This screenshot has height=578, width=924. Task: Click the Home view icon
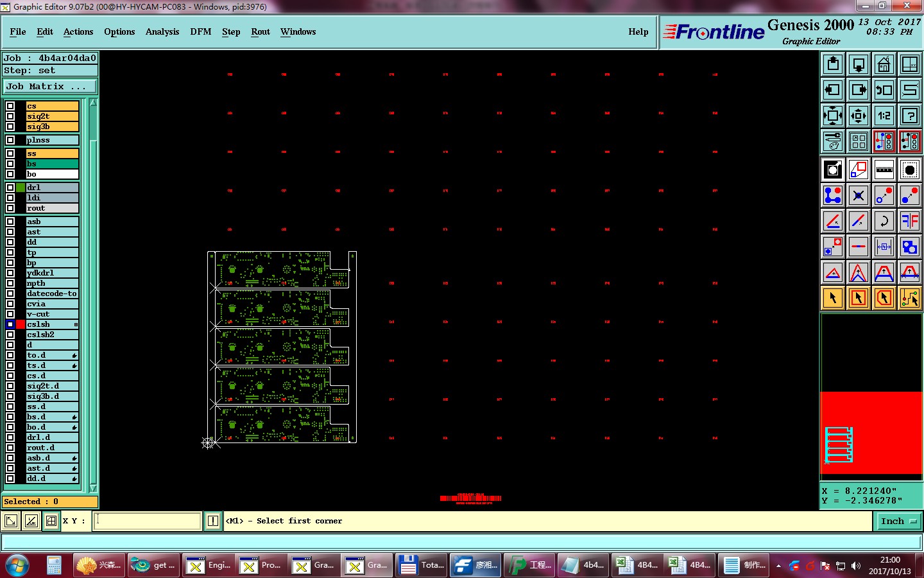[x=884, y=64]
